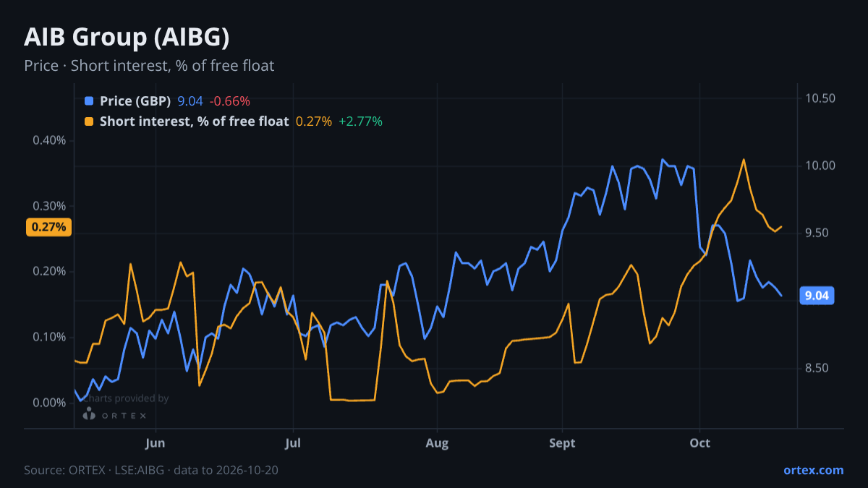Click the Charts provided by text
The height and width of the screenshot is (488, 868).
pos(126,398)
